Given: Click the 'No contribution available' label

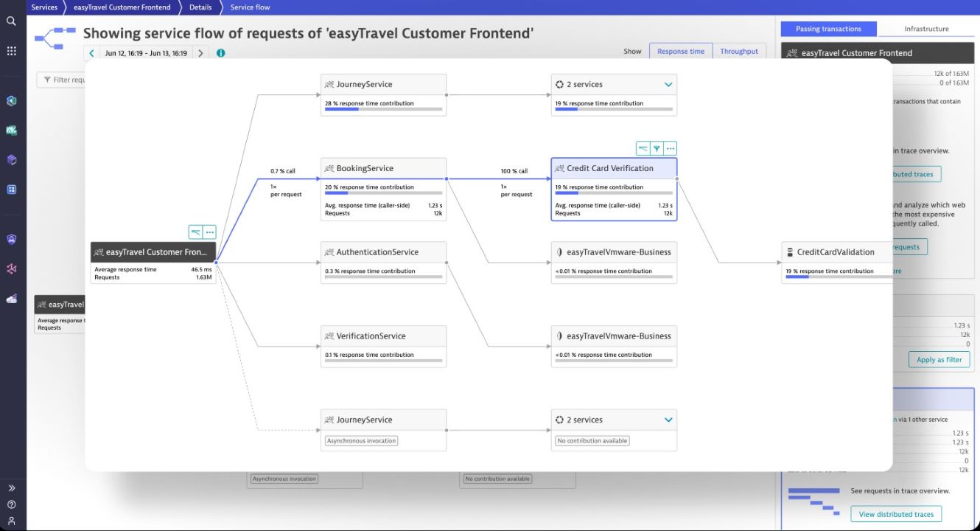Looking at the screenshot, I should point(592,441).
